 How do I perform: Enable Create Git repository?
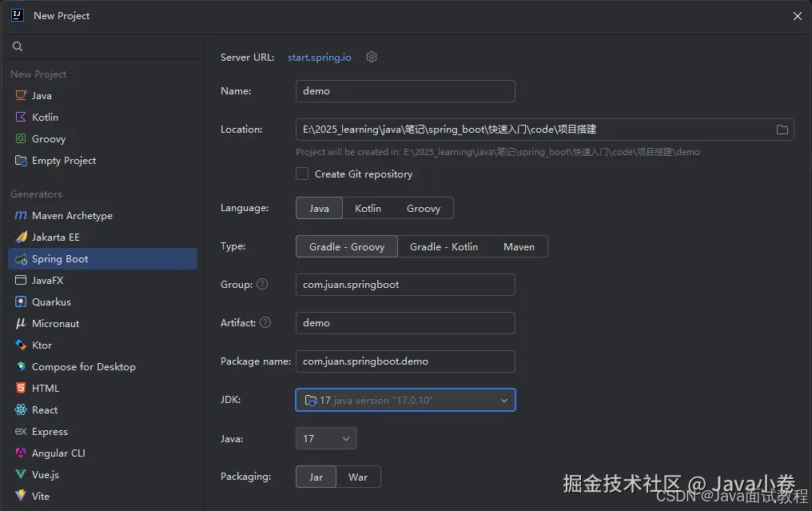point(302,174)
